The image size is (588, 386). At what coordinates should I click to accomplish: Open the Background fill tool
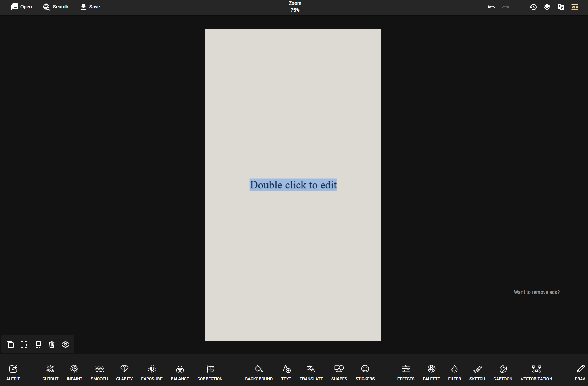click(259, 372)
